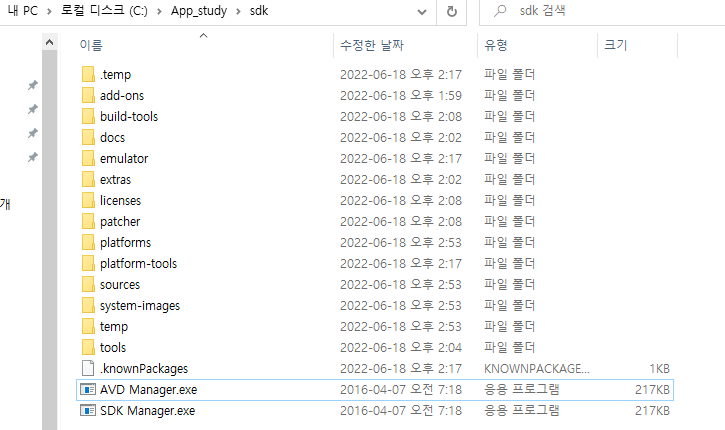Image resolution: width=725 pixels, height=430 pixels.
Task: Select the .knownPackages file name
Action: pos(144,369)
